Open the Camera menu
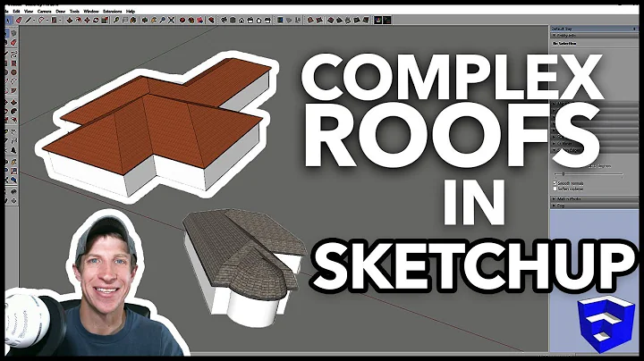This screenshot has height=361, width=644. pos(45,11)
